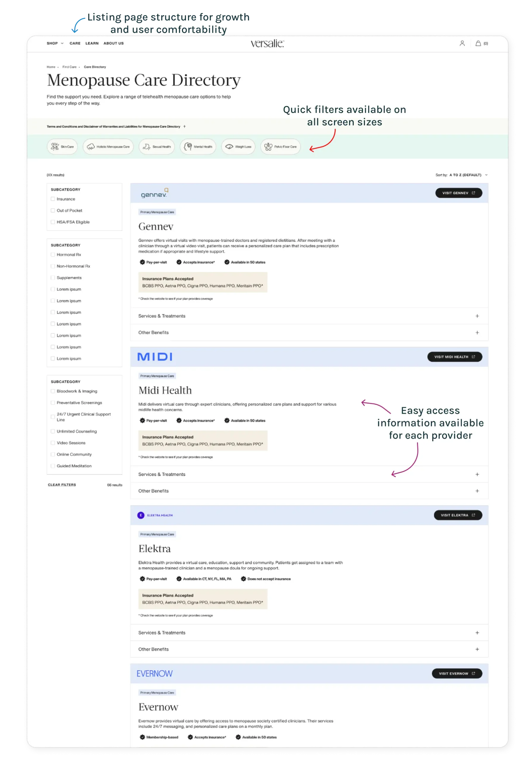Check the Preventative Screenings filter

coord(53,403)
